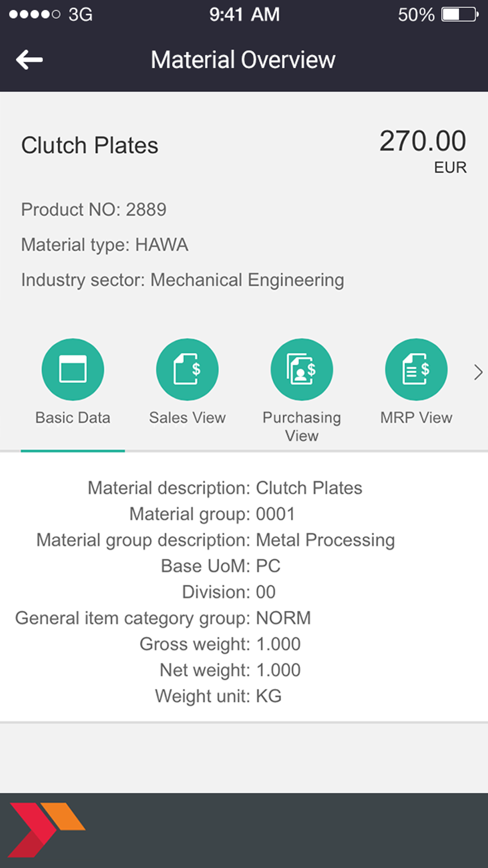Select the Basic Data tab label

click(73, 418)
